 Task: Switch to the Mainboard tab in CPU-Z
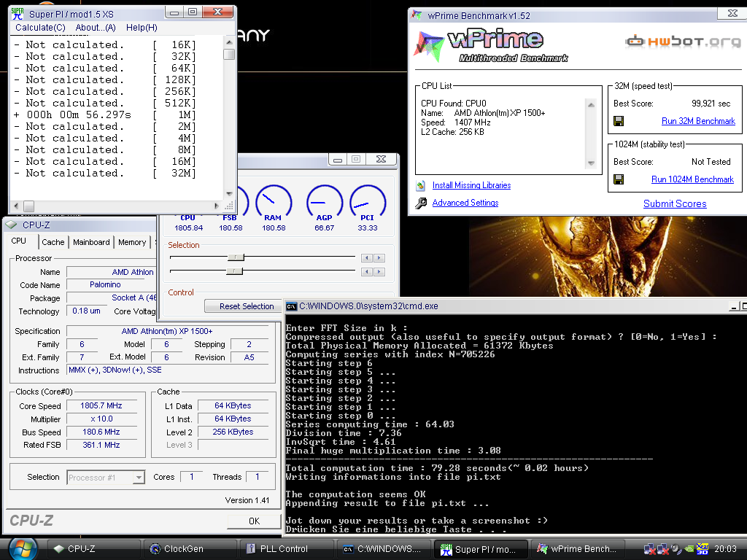pyautogui.click(x=91, y=242)
